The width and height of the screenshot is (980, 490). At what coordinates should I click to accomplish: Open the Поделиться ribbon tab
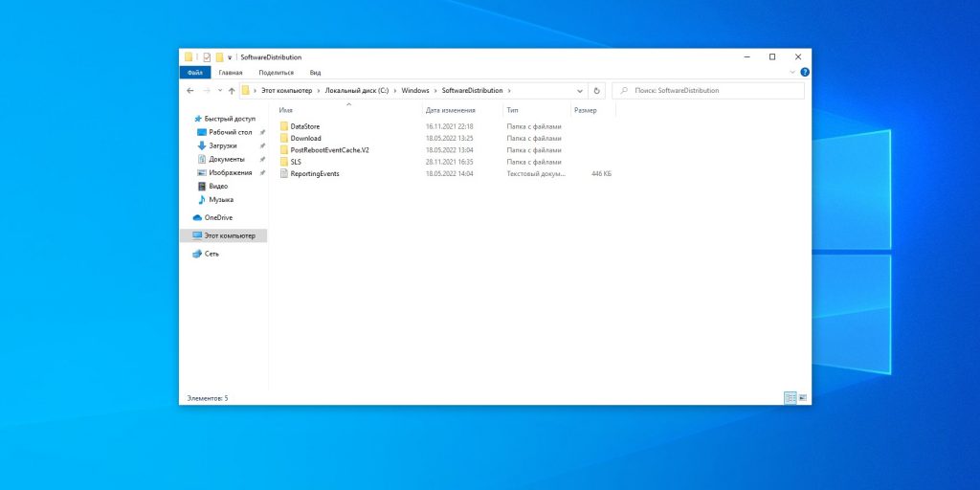point(277,73)
